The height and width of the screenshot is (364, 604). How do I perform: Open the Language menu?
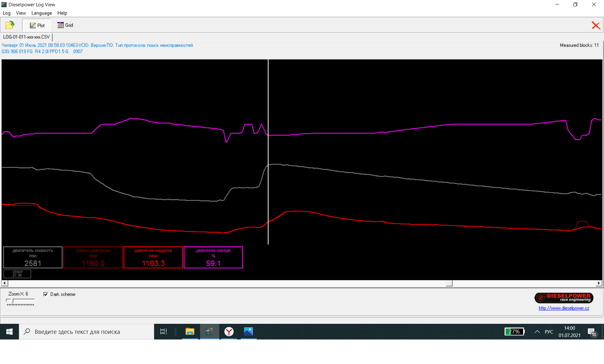[x=42, y=13]
